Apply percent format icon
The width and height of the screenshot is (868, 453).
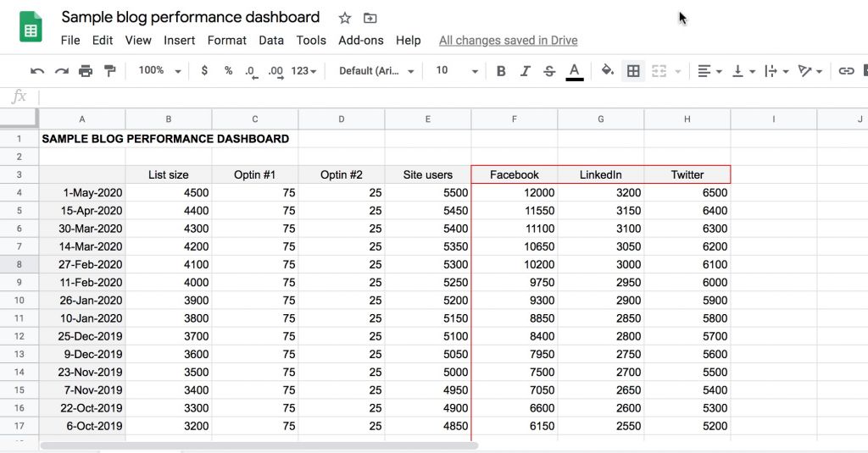tap(228, 71)
